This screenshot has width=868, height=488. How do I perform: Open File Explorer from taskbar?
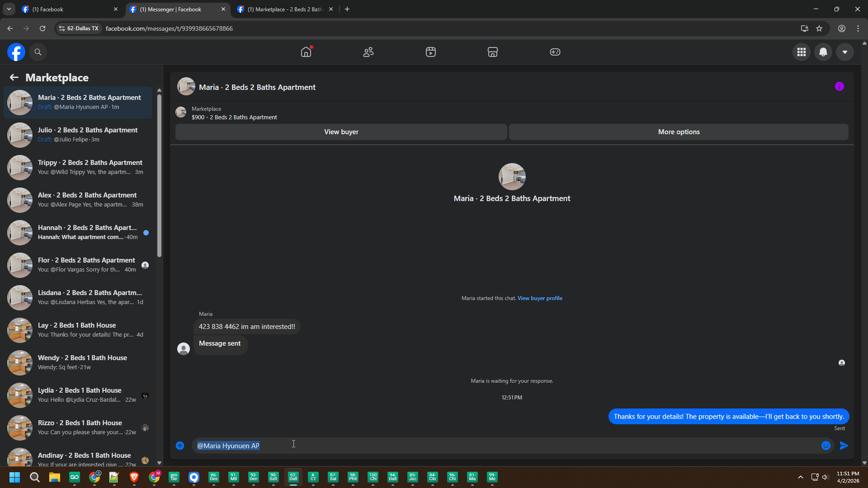coord(55,477)
